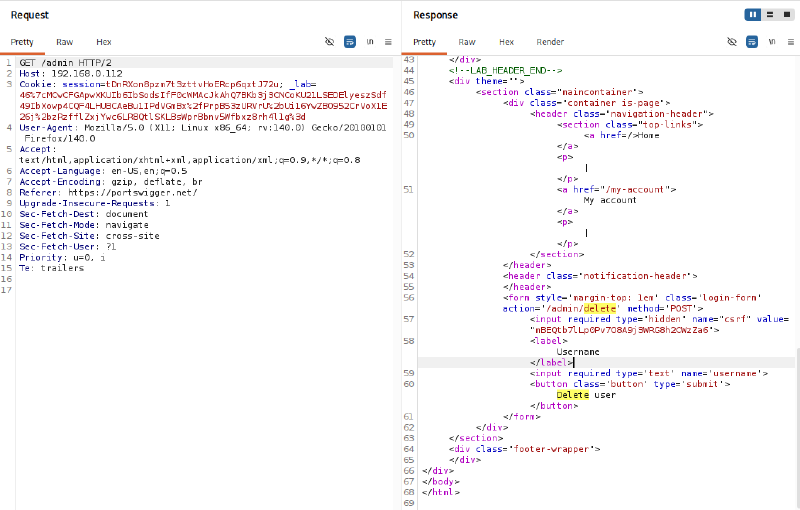Screen dimensions: 800x510
Task: Click the input name='username' line
Action: [x=648, y=373]
